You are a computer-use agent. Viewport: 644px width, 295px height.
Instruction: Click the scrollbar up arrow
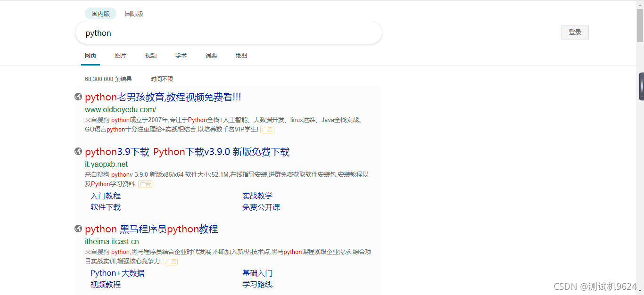click(640, 4)
